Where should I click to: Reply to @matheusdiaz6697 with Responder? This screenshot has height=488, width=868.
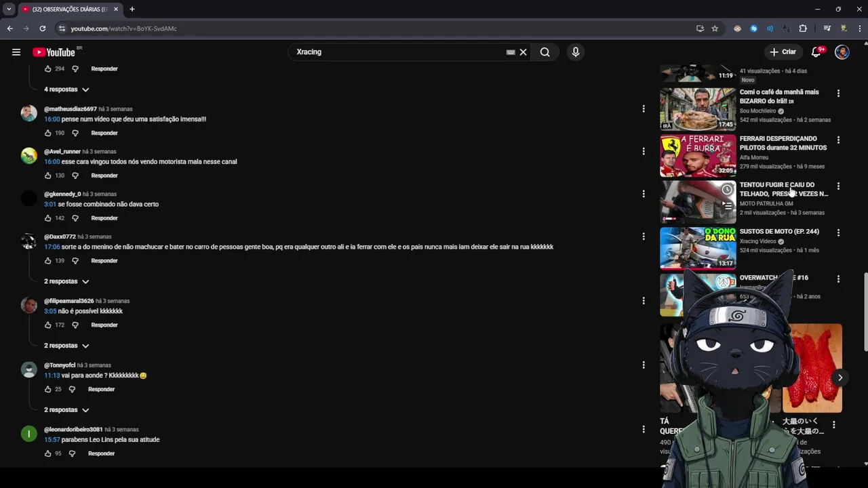coord(104,133)
